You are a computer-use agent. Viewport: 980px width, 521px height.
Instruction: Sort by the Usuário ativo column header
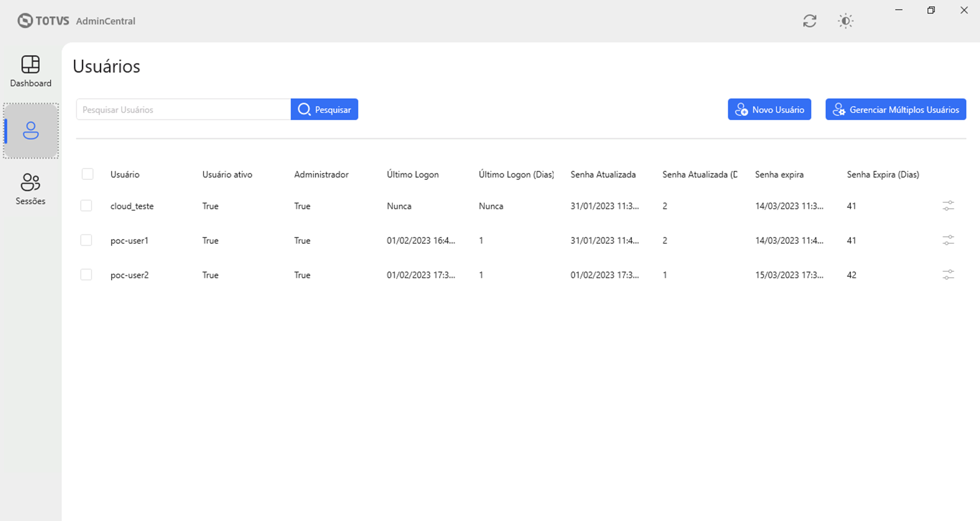click(227, 174)
